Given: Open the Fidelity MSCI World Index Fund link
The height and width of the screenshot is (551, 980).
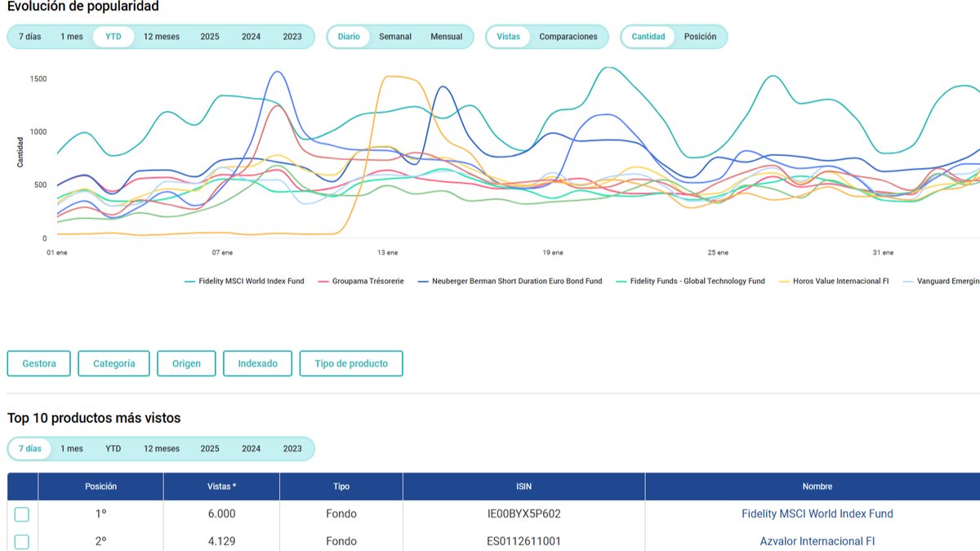Looking at the screenshot, I should coord(817,514).
